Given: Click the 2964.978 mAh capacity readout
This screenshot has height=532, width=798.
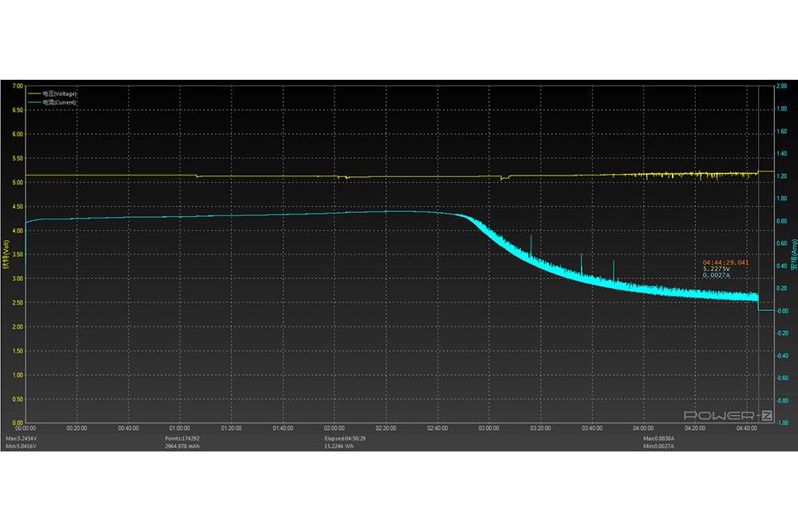Looking at the screenshot, I should tap(183, 446).
